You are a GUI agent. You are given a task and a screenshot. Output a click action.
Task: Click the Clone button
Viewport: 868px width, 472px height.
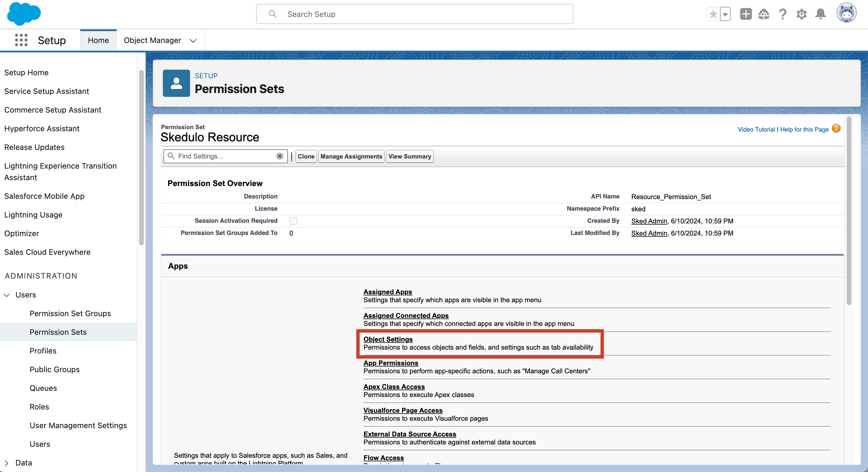tap(306, 156)
